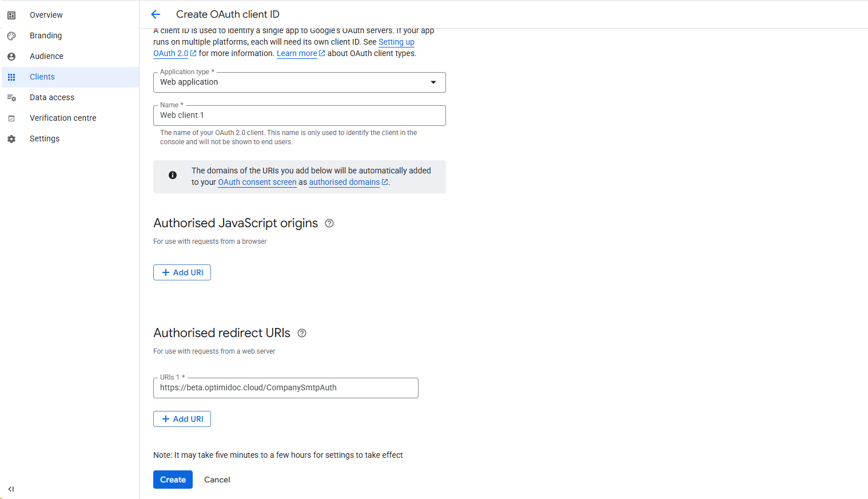868x499 pixels.
Task: Click the Data access icon in sidebar
Action: 11,98
